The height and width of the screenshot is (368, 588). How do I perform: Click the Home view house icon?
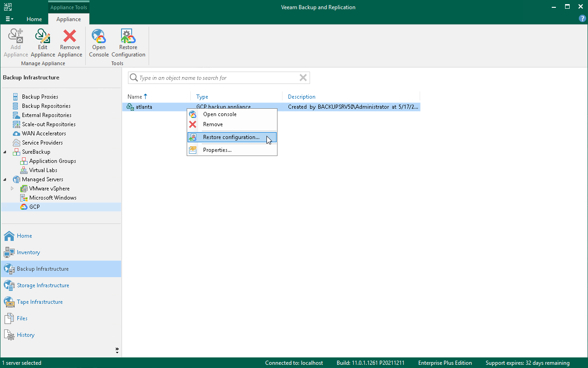[x=9, y=236]
